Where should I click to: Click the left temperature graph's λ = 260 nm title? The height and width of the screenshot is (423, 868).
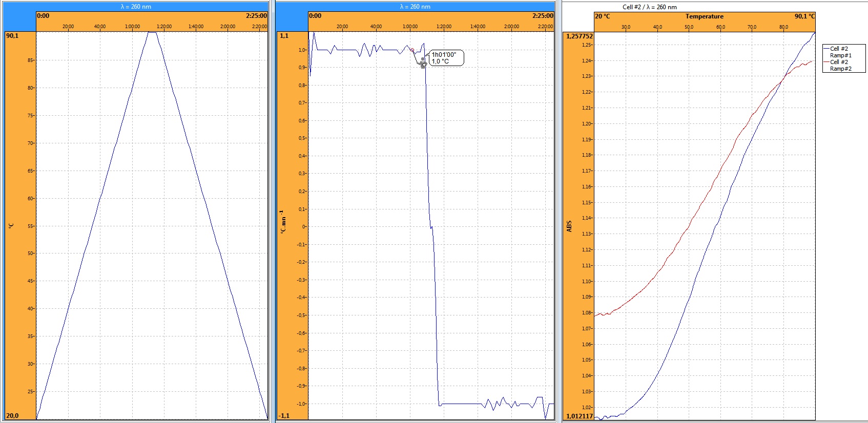(136, 7)
